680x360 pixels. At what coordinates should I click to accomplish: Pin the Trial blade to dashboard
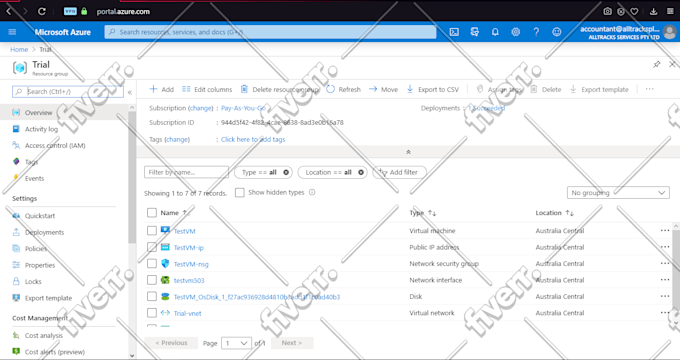(657, 64)
